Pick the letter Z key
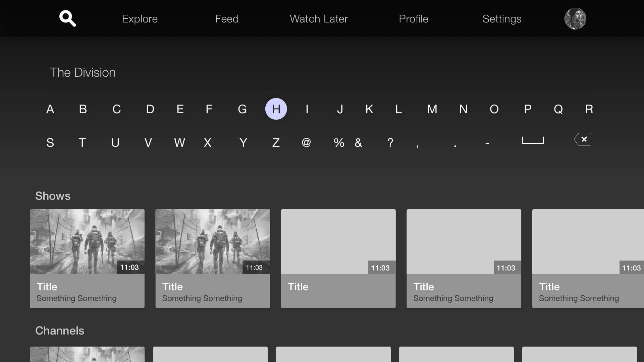The width and height of the screenshot is (644, 362). coord(276,143)
